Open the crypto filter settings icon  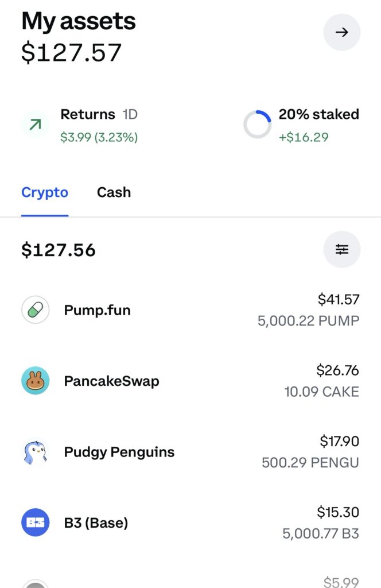342,250
